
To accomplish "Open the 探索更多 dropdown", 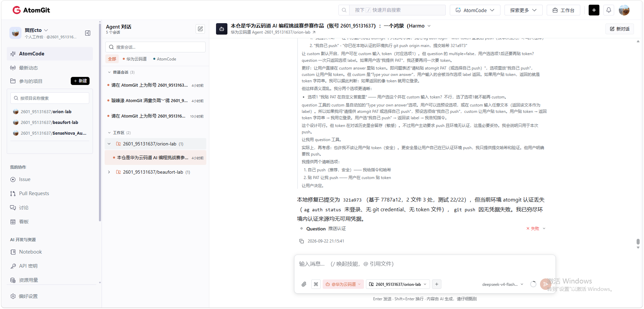I will [523, 10].
